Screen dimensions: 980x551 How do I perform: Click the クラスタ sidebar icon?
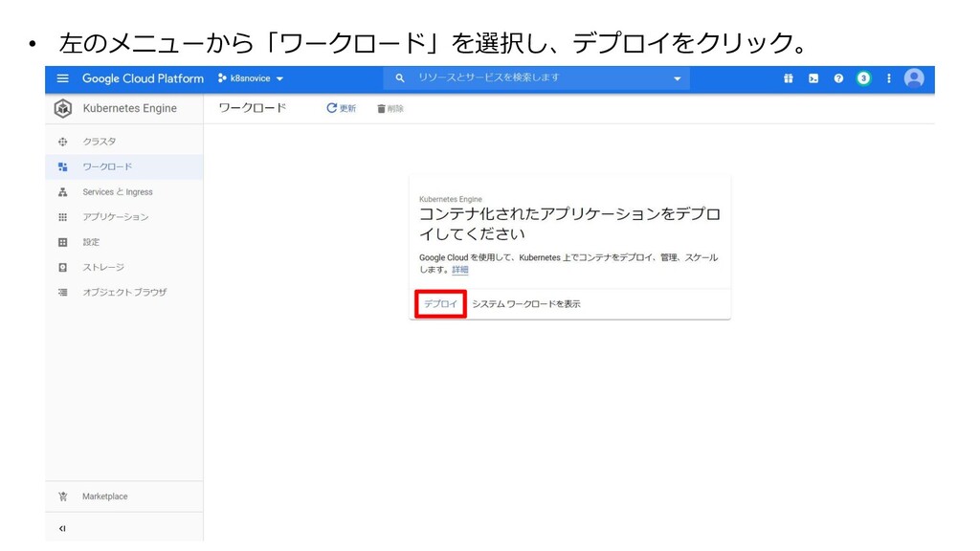coord(62,142)
